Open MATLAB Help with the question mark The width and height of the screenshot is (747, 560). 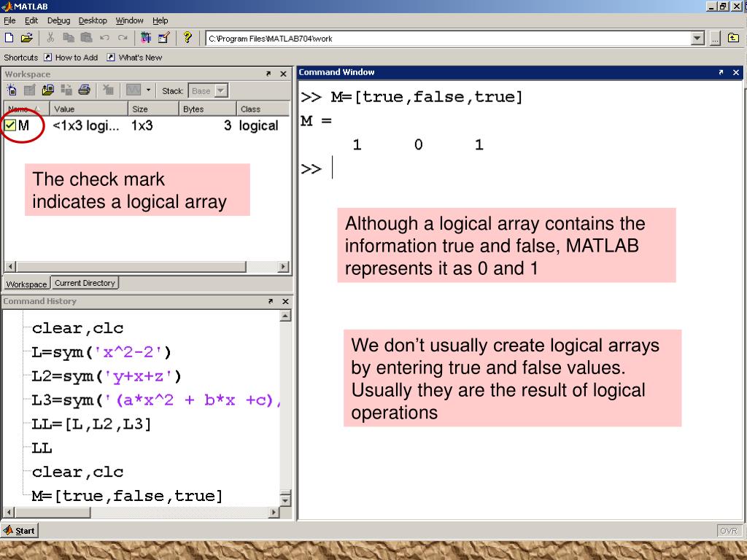(187, 38)
